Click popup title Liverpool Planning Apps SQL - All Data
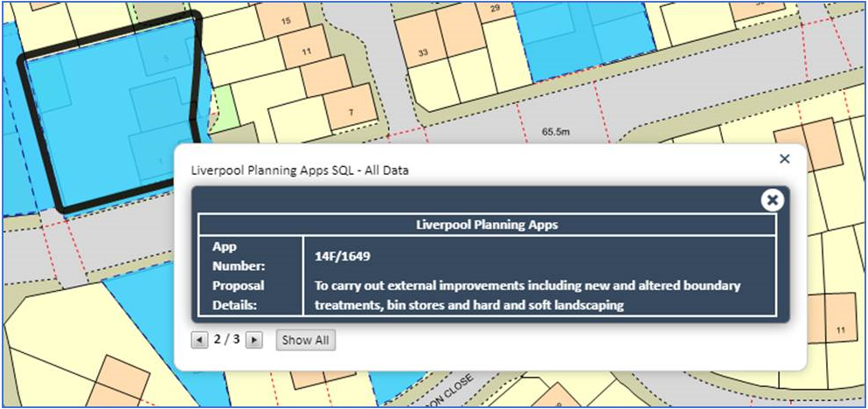This screenshot has width=868, height=409. coord(300,170)
